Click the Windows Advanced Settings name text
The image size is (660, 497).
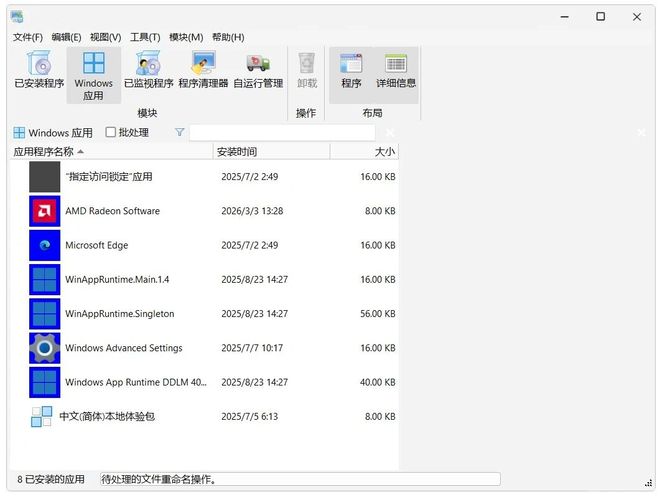(124, 348)
